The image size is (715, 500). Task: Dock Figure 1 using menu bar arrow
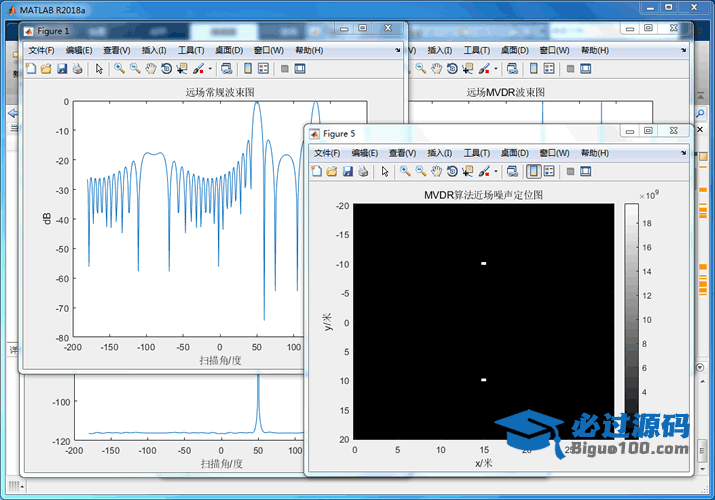(398, 50)
